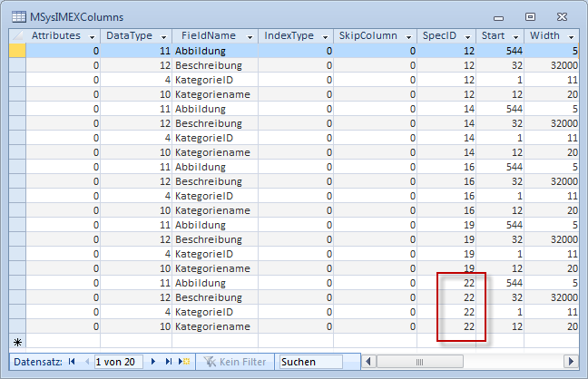Jump to last record button

[166, 362]
